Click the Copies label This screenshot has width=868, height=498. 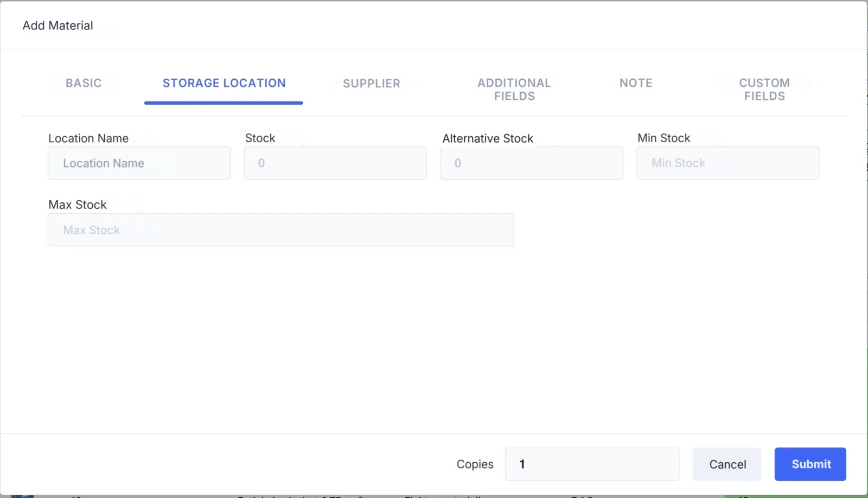[475, 464]
